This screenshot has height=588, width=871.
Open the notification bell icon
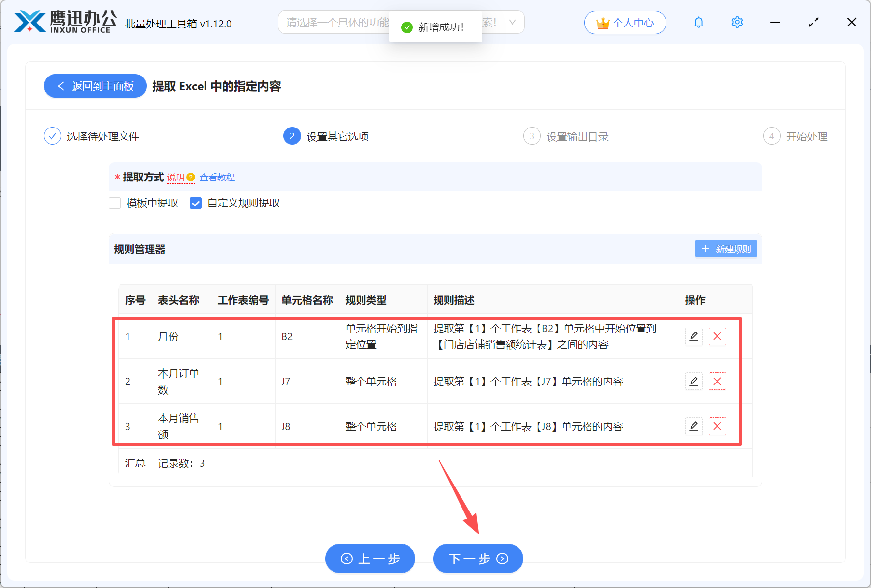tap(698, 22)
